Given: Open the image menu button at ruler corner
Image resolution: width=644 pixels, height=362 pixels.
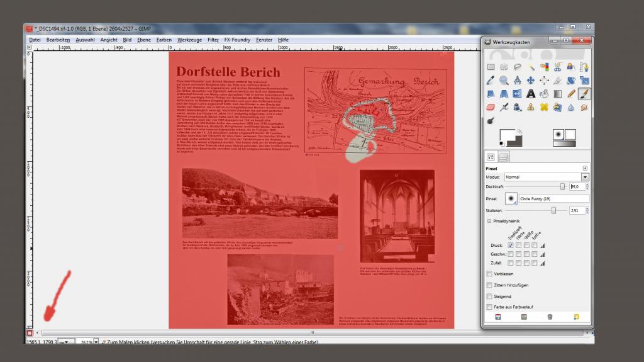Looking at the screenshot, I should tap(29, 47).
